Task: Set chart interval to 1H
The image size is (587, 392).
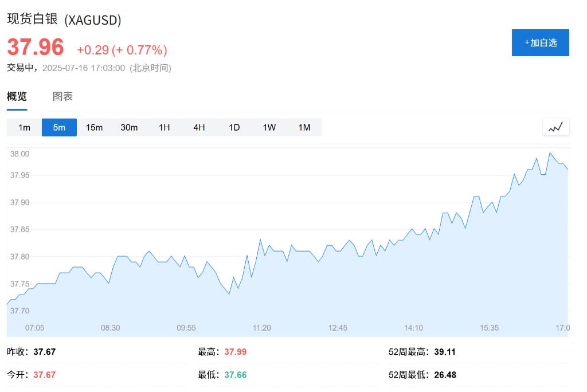Action: (164, 127)
